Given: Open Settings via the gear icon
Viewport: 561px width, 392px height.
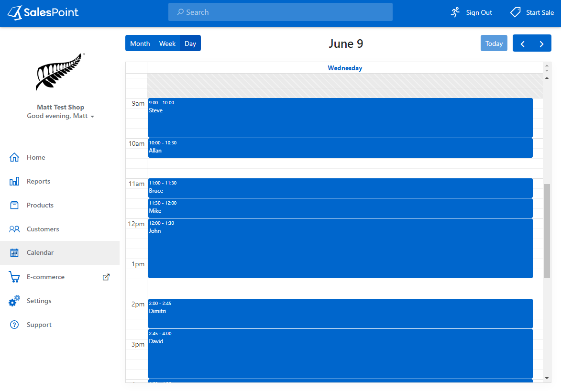Looking at the screenshot, I should coord(14,301).
